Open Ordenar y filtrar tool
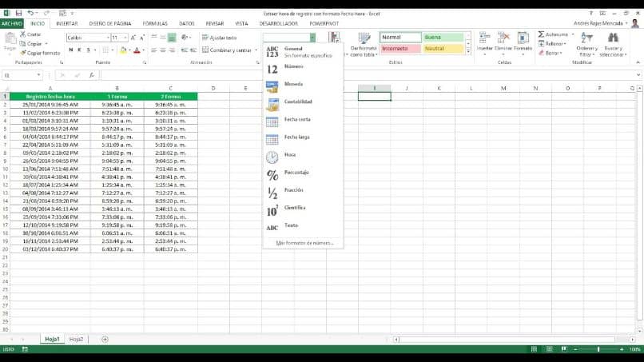Viewport: 644px width, 362px height. (587, 45)
